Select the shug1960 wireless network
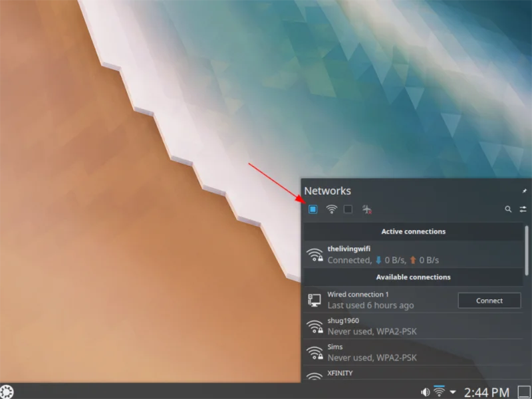 [x=413, y=326]
